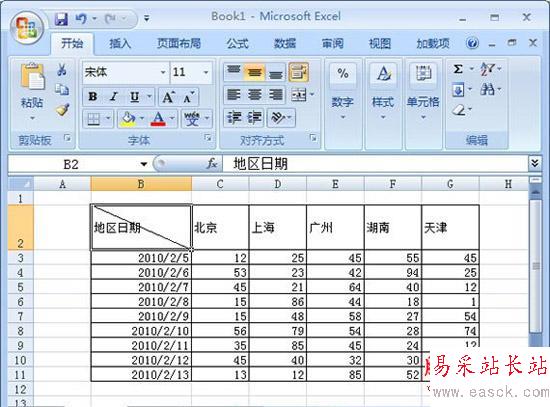Align text left
Viewport: 550px width, 407px height.
pos(233,95)
